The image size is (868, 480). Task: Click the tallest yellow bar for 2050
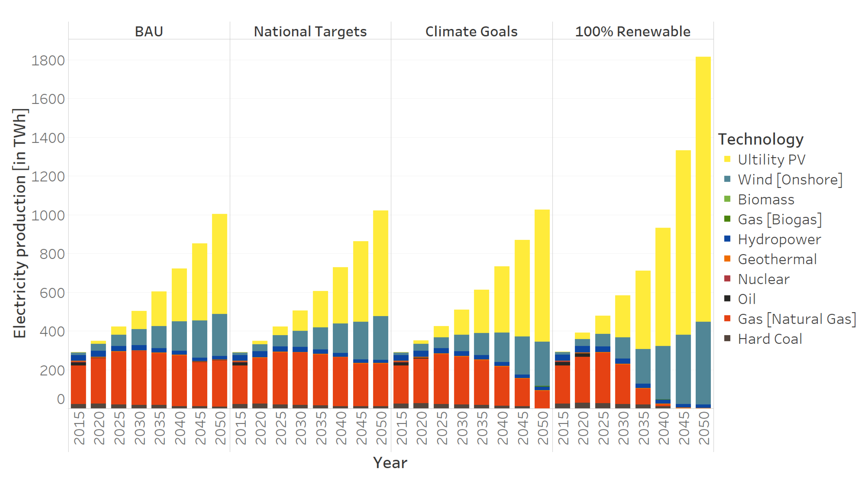pyautogui.click(x=703, y=189)
